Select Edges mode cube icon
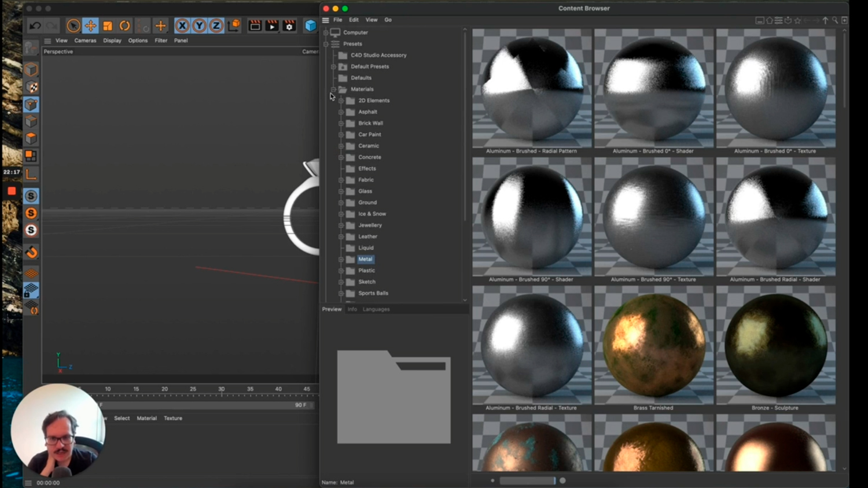 [31, 121]
